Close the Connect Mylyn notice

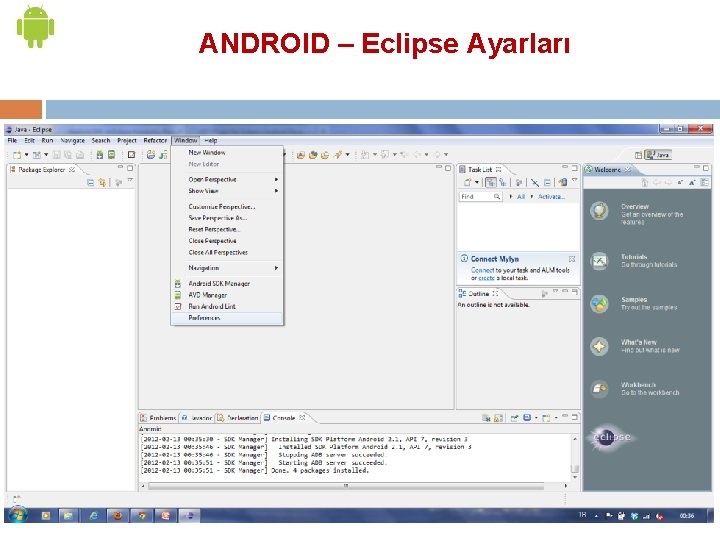(x=572, y=259)
